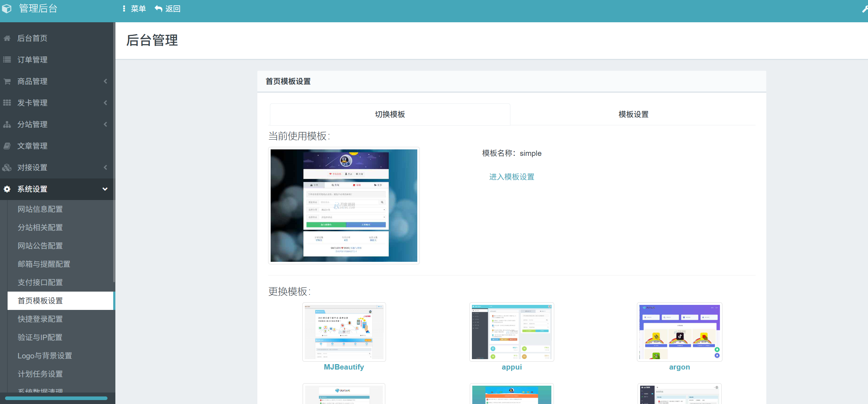Image resolution: width=868 pixels, height=404 pixels.
Task: Expand the 商品管理 submenu chevron
Action: click(105, 81)
